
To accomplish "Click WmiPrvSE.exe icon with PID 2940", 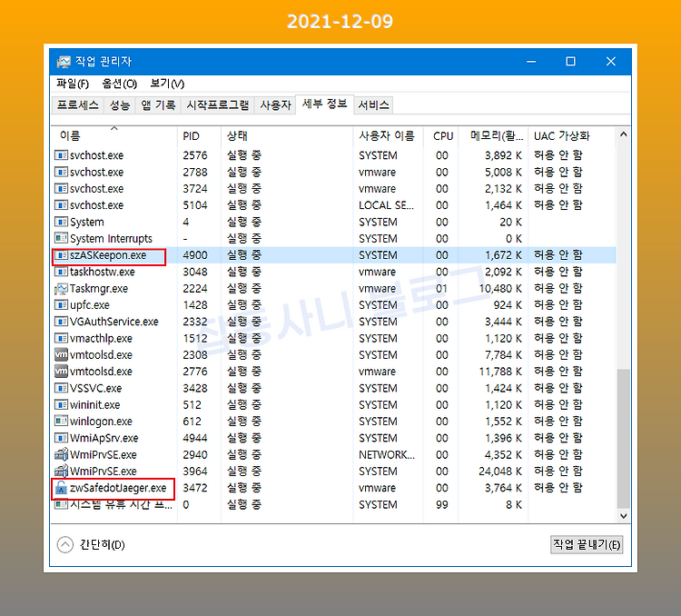I will point(61,454).
